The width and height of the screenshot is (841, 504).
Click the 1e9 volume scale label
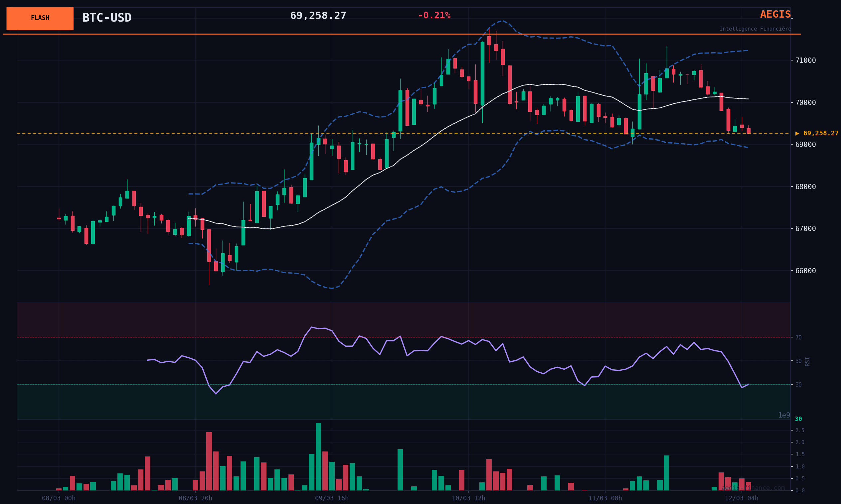(784, 415)
